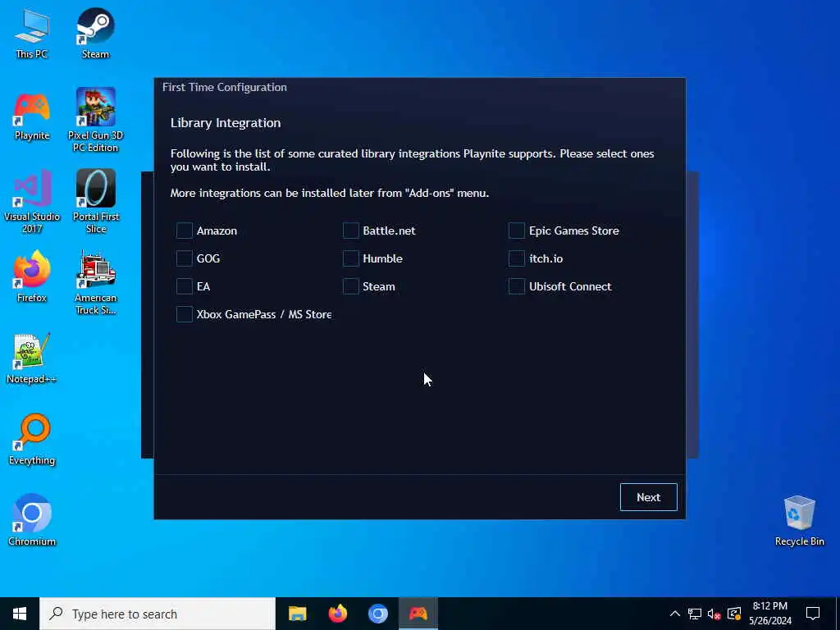Click the Next button
The height and width of the screenshot is (630, 840).
648,497
